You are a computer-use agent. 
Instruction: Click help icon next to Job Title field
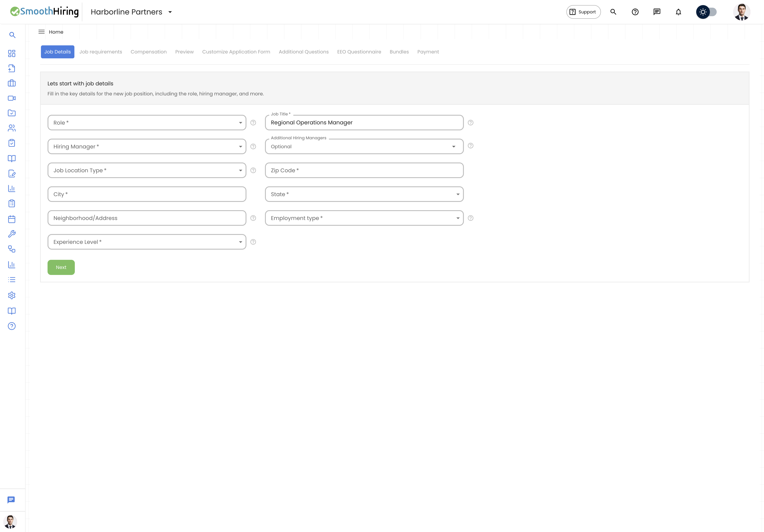point(470,123)
